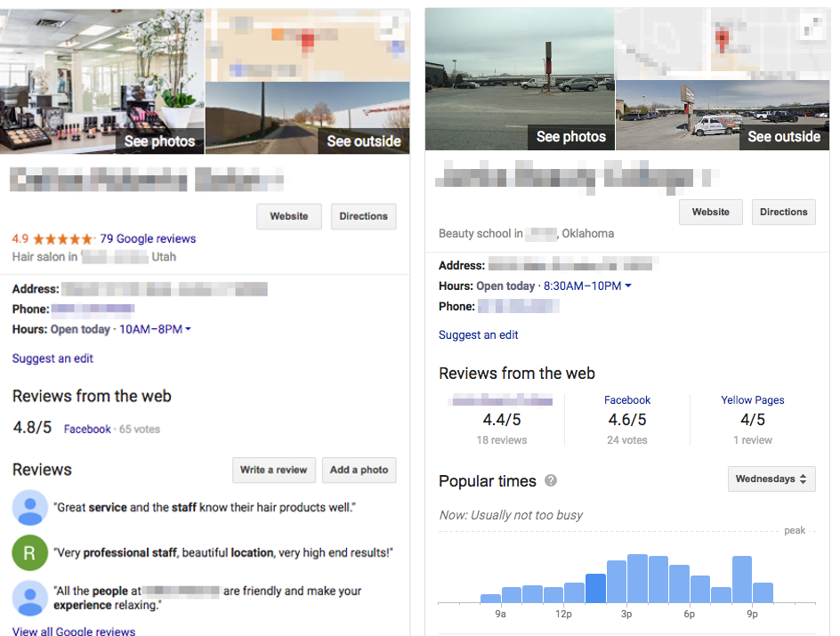Image resolution: width=840 pixels, height=636 pixels.
Task: Click the Write a review button
Action: pos(274,470)
